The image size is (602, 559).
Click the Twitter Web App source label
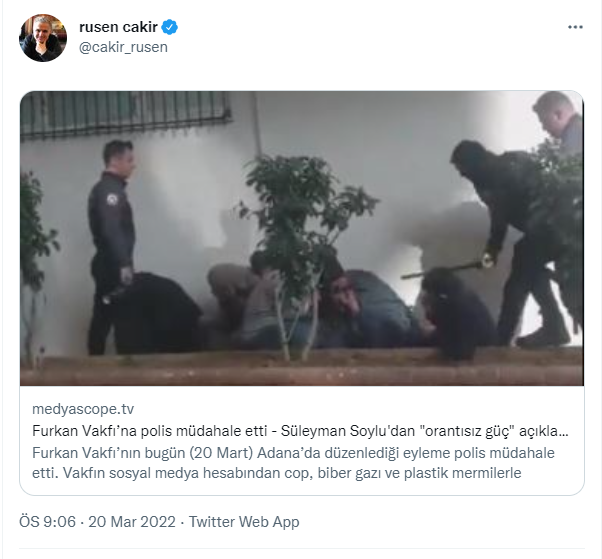pyautogui.click(x=244, y=522)
